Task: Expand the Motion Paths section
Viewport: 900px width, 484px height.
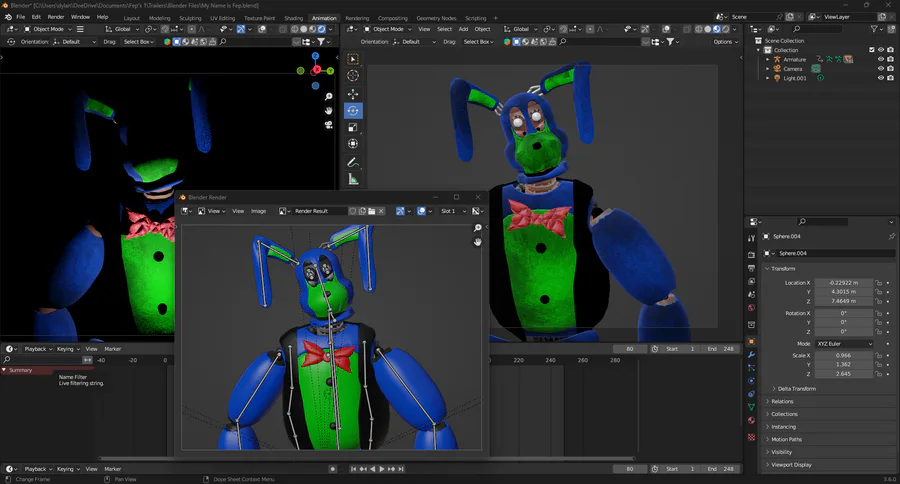Action: 786,439
